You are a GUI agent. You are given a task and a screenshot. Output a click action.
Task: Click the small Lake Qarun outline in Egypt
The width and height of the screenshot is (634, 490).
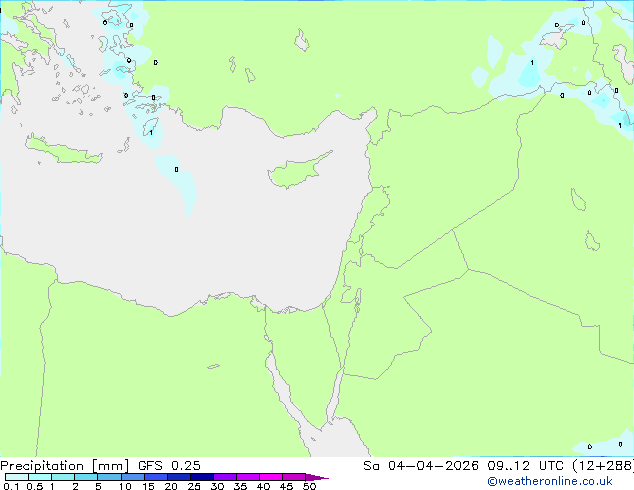213,367
